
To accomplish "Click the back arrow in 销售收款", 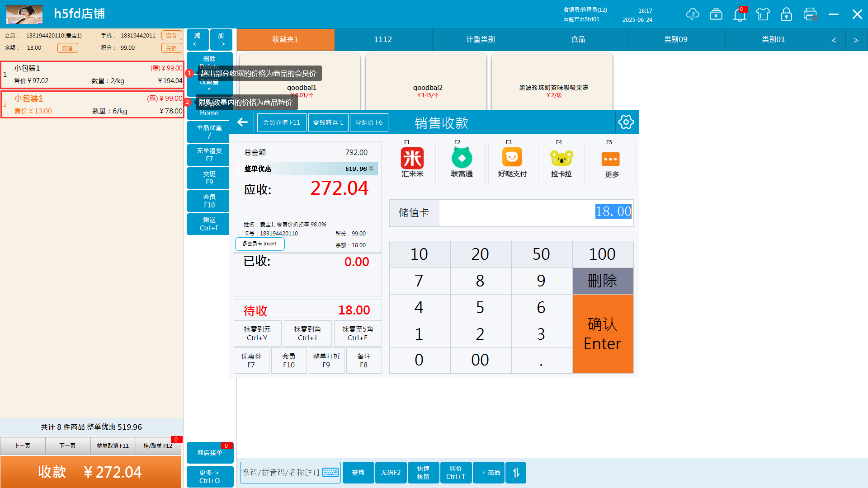I will tap(243, 122).
